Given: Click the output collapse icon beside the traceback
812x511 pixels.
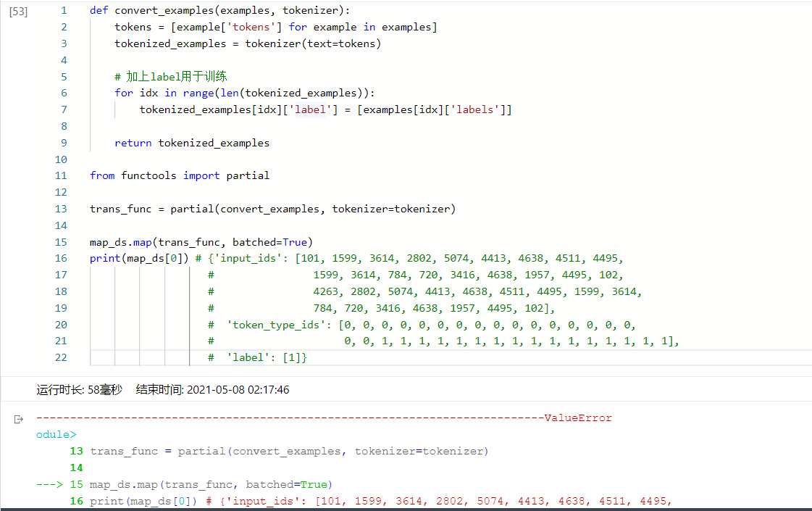Looking at the screenshot, I should point(19,419).
